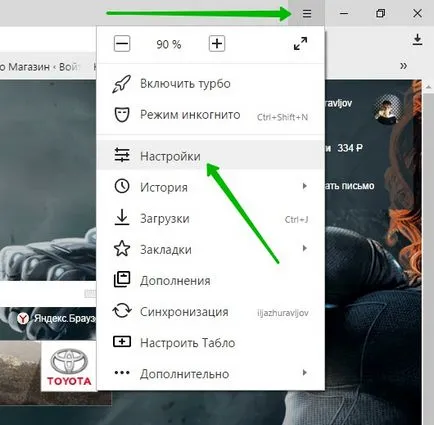Open the hamburger browser menu button
The image size is (434, 425).
307,13
